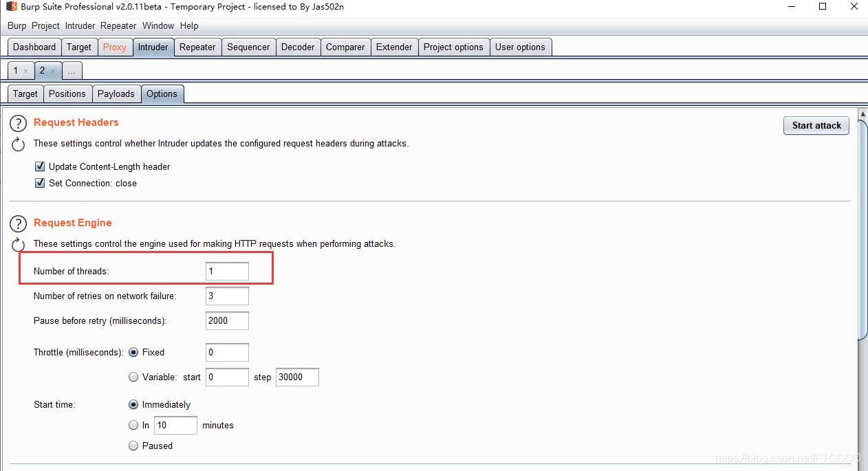The image size is (868, 471).
Task: Click the Request Headers heading text
Action: [76, 122]
